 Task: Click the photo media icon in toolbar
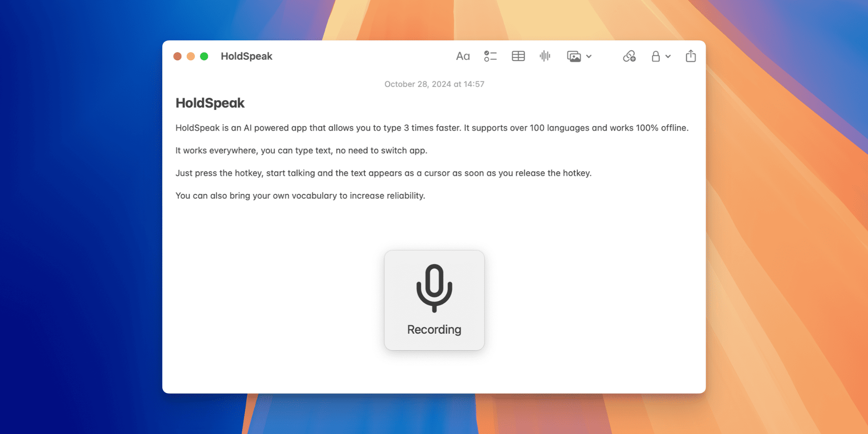[574, 56]
